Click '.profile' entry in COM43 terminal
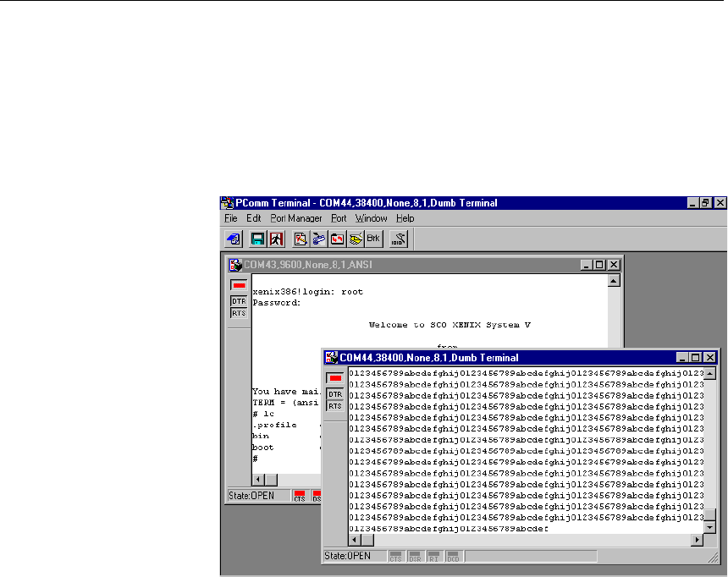Screen dimensions: 728x577 coord(274,426)
